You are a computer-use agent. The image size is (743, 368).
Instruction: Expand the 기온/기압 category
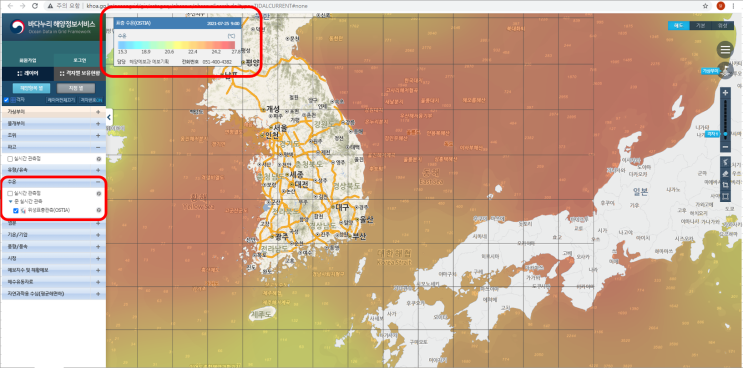98,235
